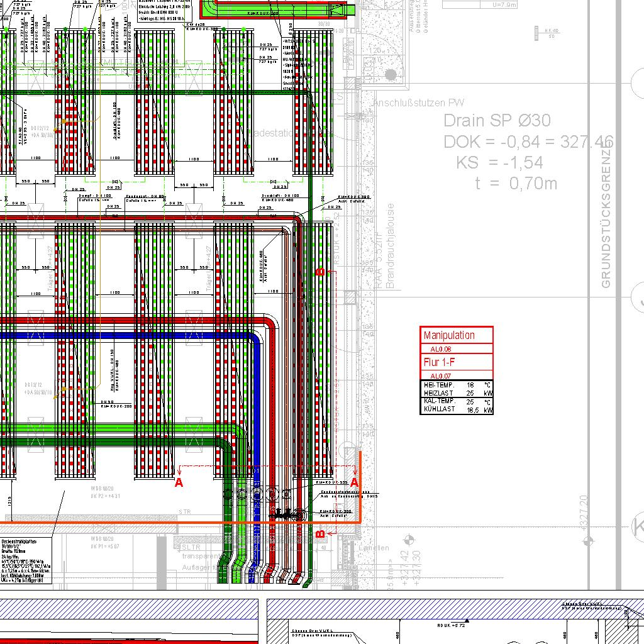The height and width of the screenshot is (644, 644).
Task: Click the right section marker A
Action: click(354, 482)
